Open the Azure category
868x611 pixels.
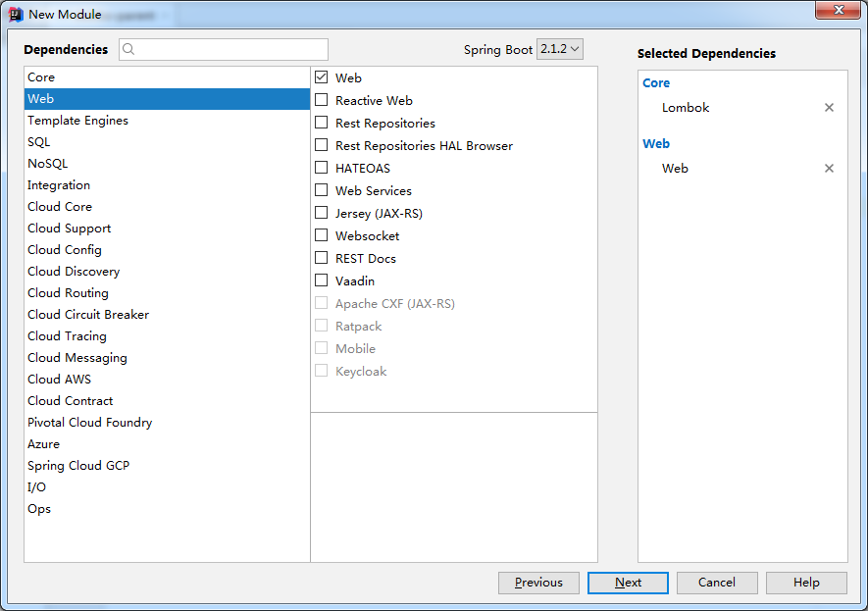tap(167, 444)
